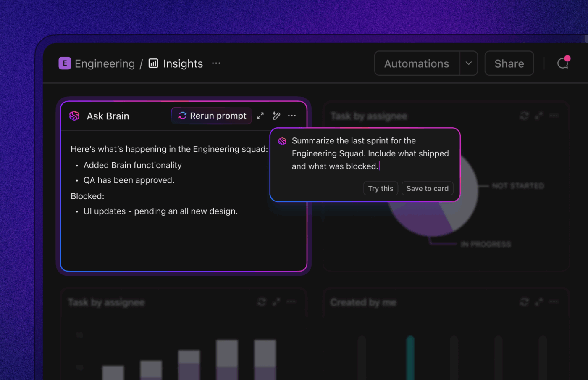Click Save to card button

(x=427, y=188)
